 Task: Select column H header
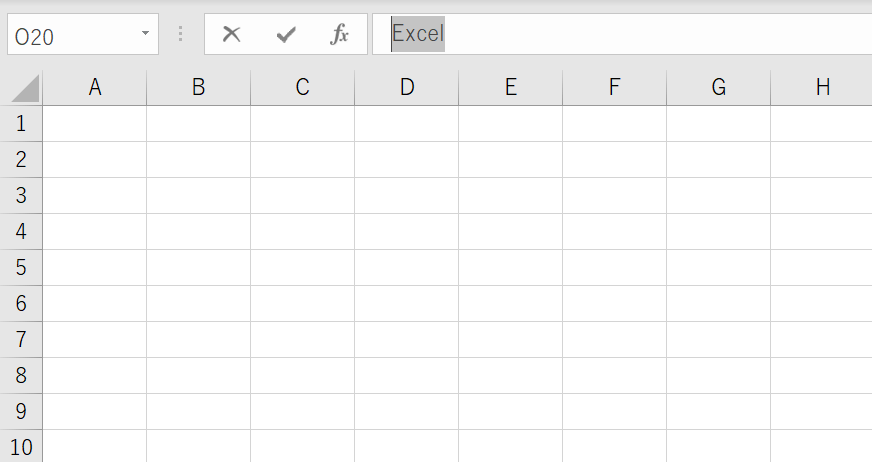pos(822,88)
